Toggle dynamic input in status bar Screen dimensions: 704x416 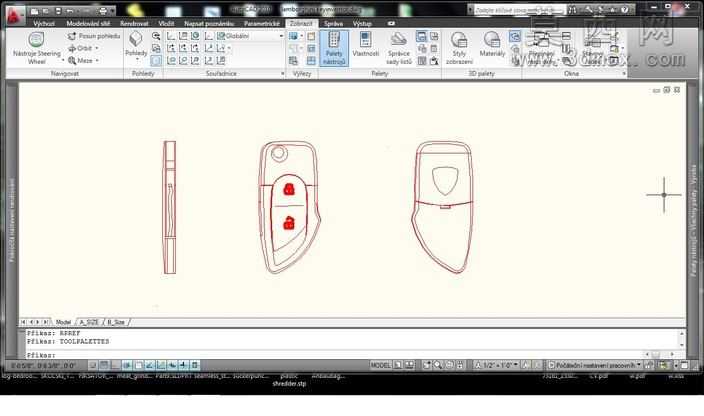[172, 365]
